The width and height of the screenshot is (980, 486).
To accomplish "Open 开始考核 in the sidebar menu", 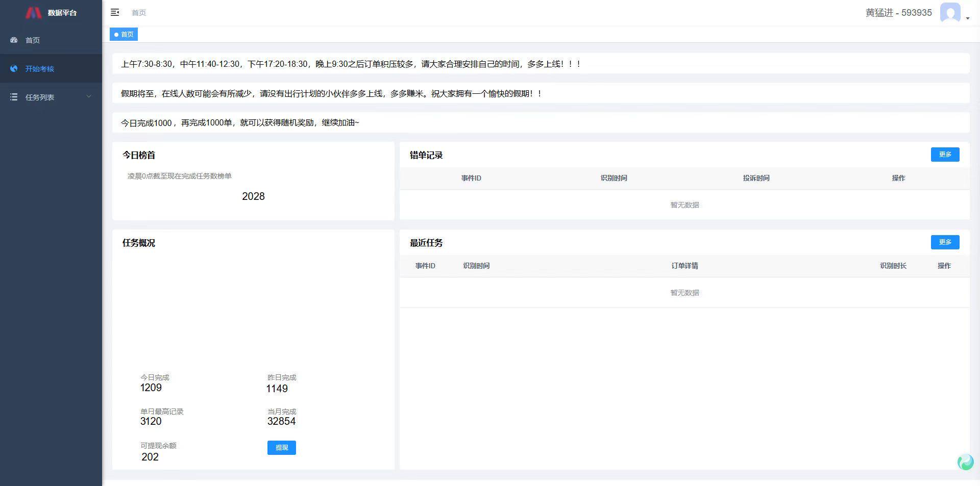I will point(40,69).
